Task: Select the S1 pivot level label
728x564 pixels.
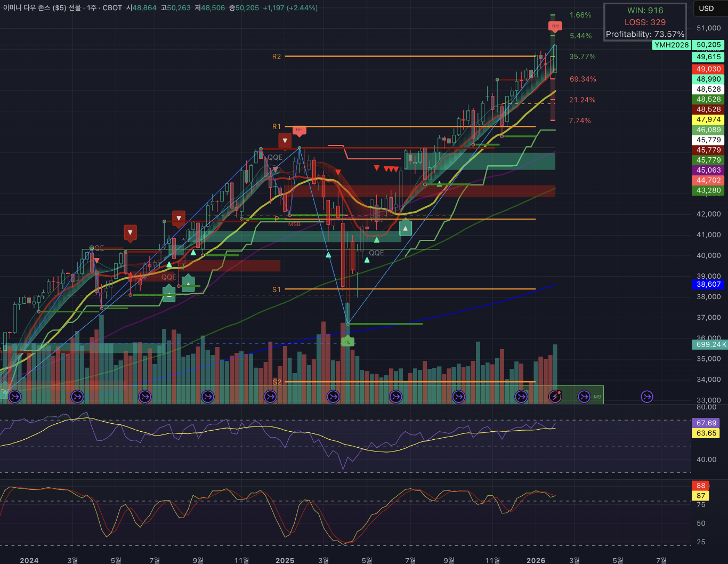Action: pyautogui.click(x=276, y=289)
